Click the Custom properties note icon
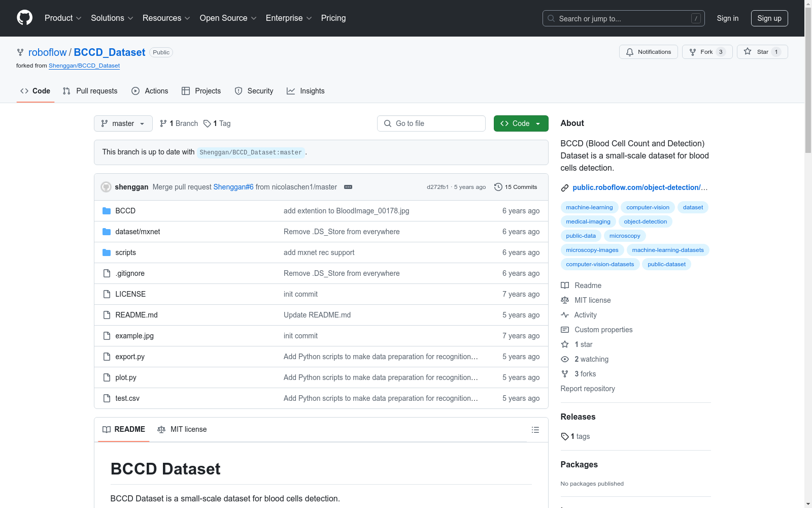812x508 pixels. (x=565, y=330)
